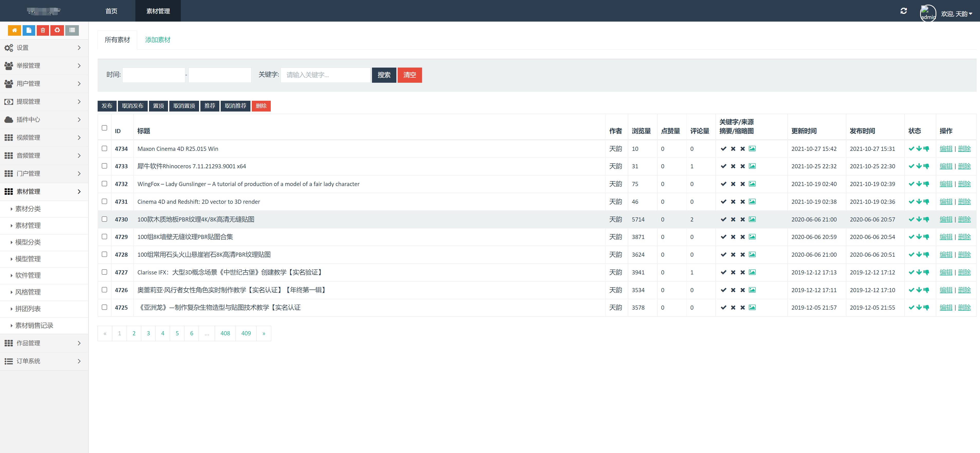This screenshot has width=980, height=453.
Task: Click the orange home shortcut icon
Action: click(x=14, y=30)
